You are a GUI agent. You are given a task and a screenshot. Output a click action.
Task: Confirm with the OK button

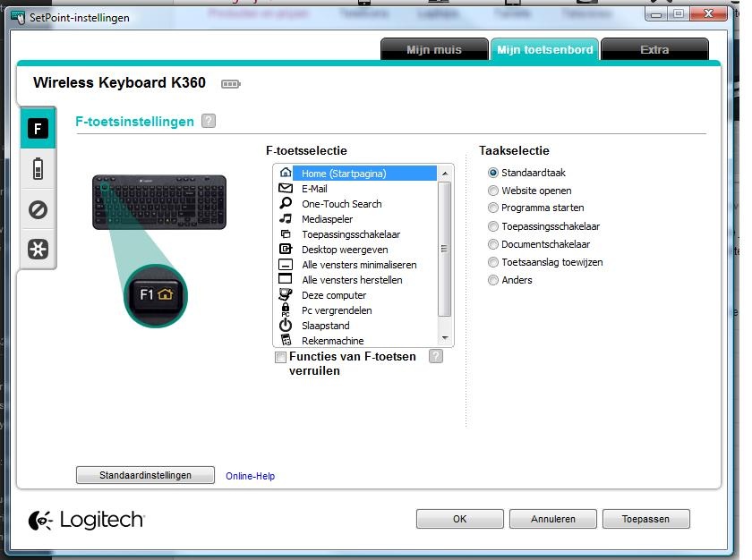coord(460,519)
